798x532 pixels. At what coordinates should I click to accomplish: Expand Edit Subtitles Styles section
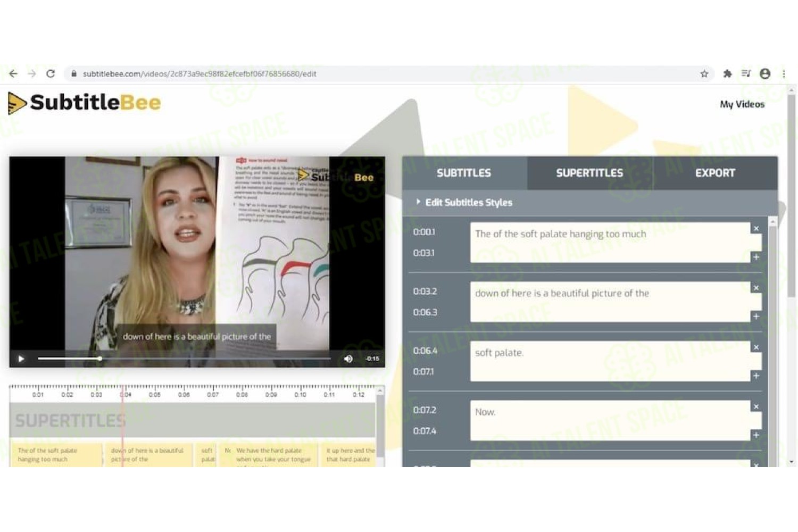click(x=464, y=202)
